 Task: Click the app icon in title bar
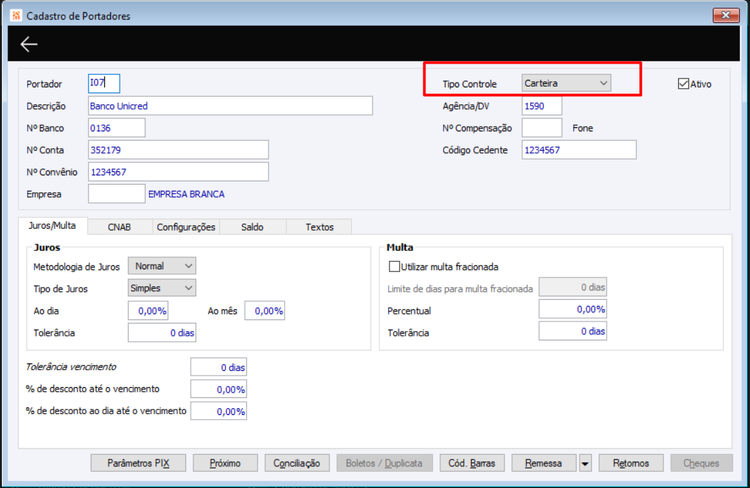16,15
